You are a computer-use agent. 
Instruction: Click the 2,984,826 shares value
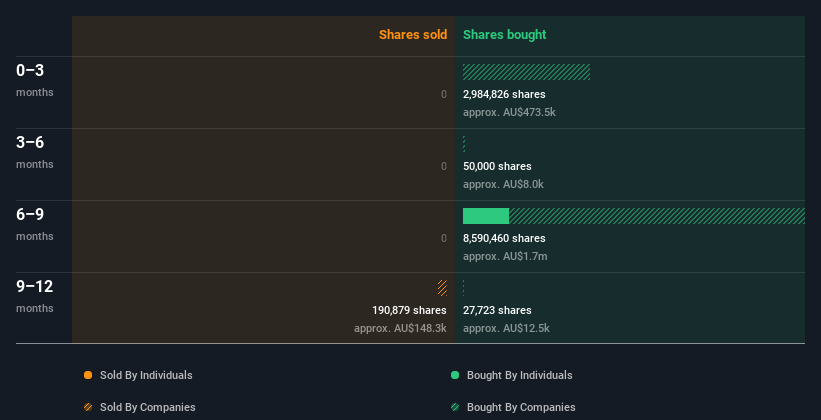click(x=504, y=94)
